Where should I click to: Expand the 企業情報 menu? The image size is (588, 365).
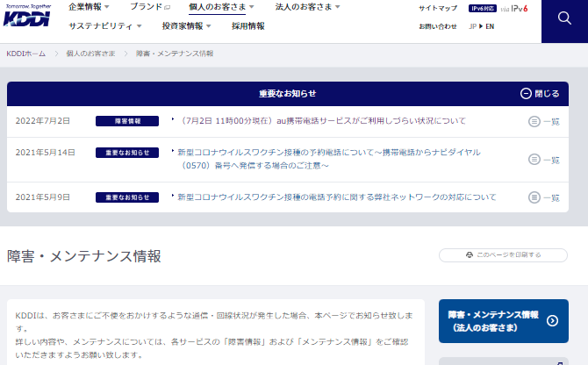coord(89,7)
